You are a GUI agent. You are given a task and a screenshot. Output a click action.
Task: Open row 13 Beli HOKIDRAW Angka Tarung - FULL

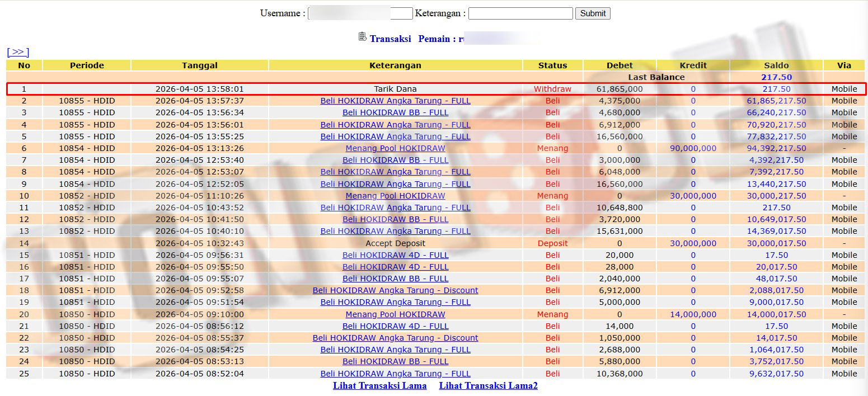pos(395,231)
